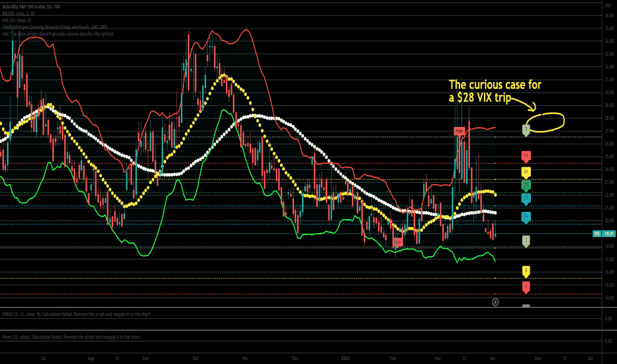This screenshot has height=364, width=617.
Task: Click the 36.00 price axis label
Action: [x=609, y=16]
